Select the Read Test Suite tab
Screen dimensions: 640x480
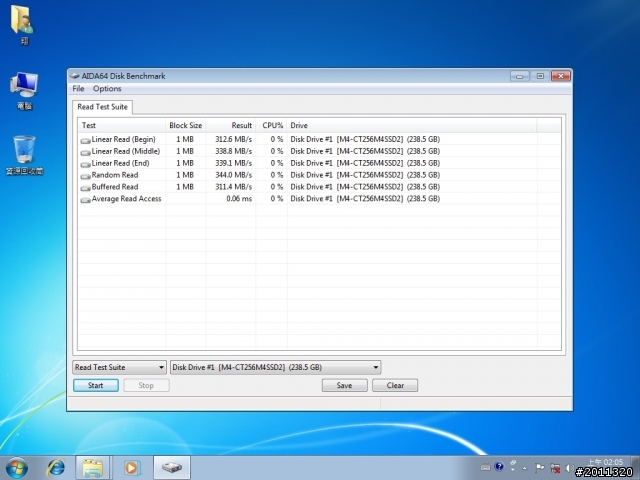102,107
